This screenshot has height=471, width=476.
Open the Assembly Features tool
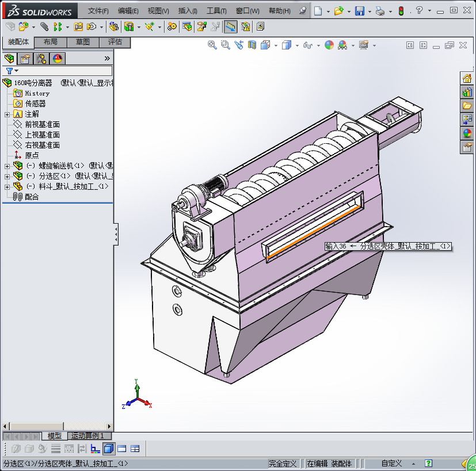[x=129, y=27]
